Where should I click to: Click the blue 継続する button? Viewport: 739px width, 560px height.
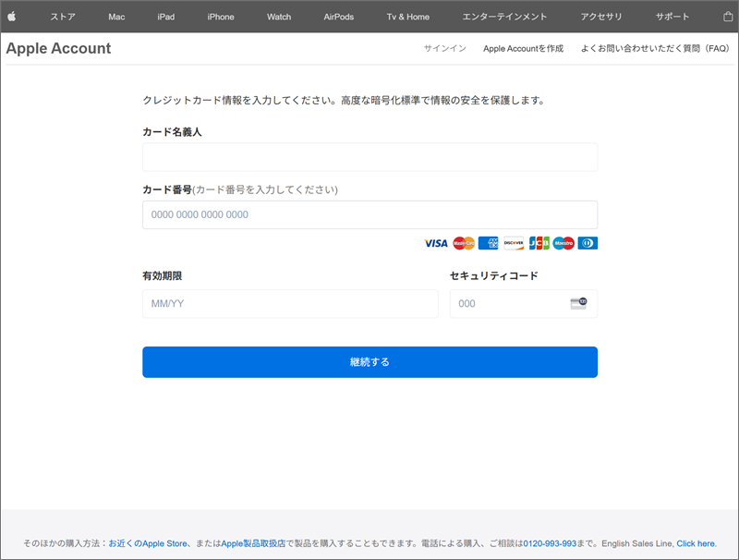370,362
